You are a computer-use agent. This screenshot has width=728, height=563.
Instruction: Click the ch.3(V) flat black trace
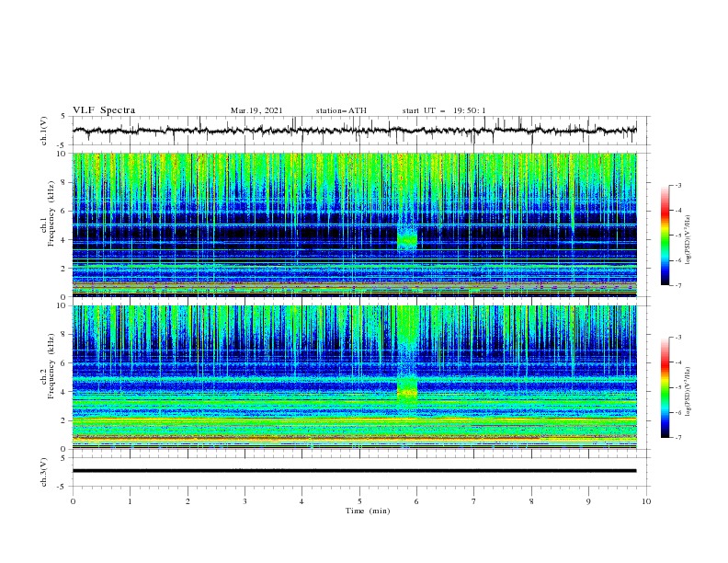(354, 471)
